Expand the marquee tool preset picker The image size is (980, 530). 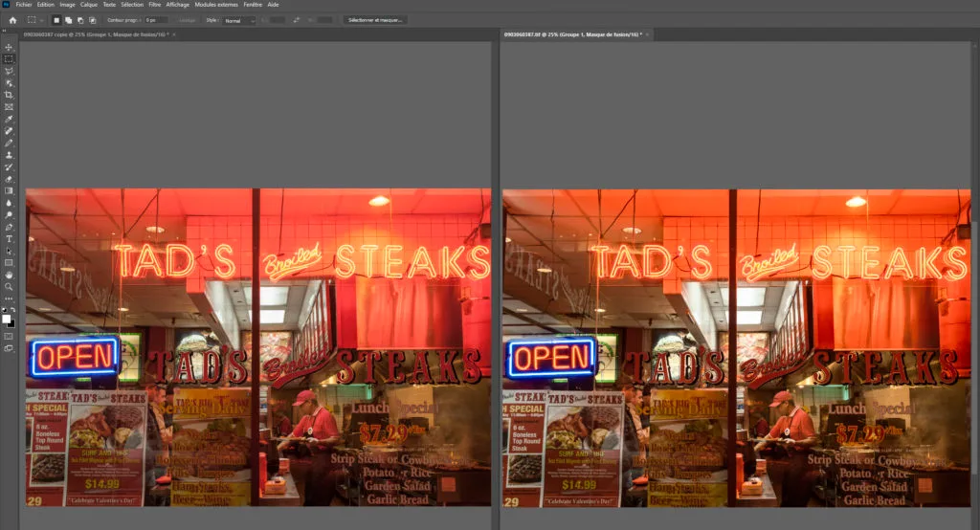tap(34, 19)
